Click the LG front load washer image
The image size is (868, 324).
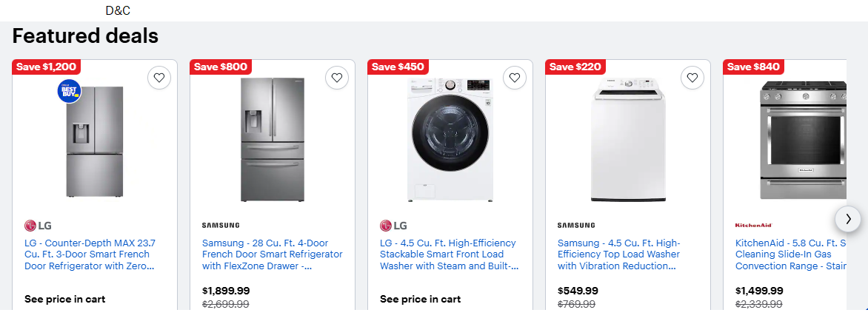pyautogui.click(x=450, y=139)
